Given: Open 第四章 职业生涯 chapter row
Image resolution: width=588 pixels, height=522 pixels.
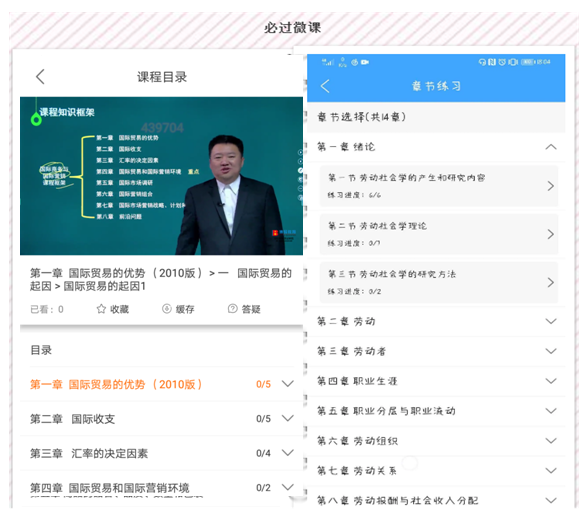Looking at the screenshot, I should pos(436,381).
